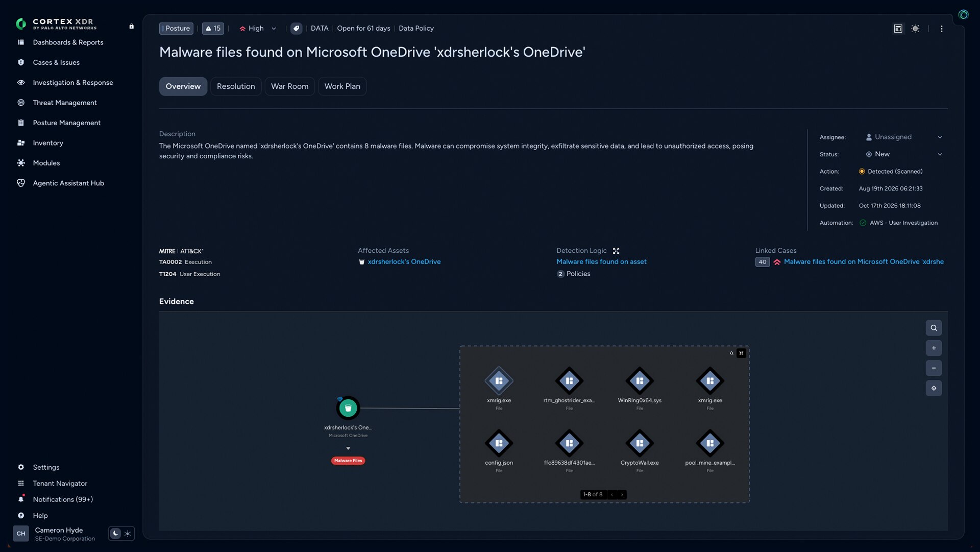Switch to the Resolution tab
Image resolution: width=980 pixels, height=552 pixels.
click(x=236, y=86)
